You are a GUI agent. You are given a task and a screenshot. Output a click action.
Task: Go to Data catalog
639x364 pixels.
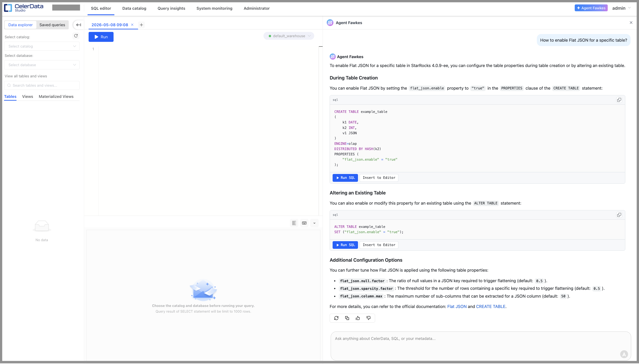tap(134, 8)
